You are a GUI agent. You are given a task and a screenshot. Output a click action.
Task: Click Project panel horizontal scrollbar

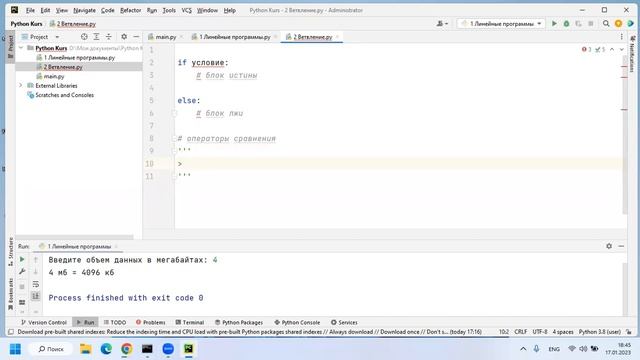pyautogui.click(x=75, y=237)
